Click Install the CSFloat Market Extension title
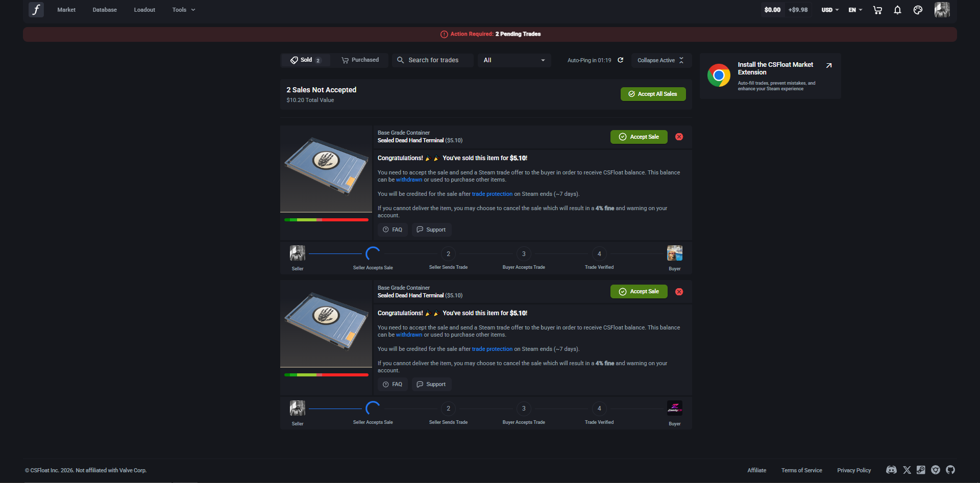The image size is (980, 483). pyautogui.click(x=775, y=68)
